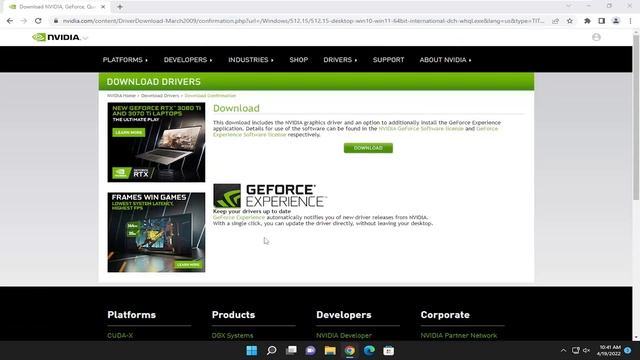Open NVIDIA GeForce Software license link
This screenshot has width=640, height=360.
coord(421,129)
